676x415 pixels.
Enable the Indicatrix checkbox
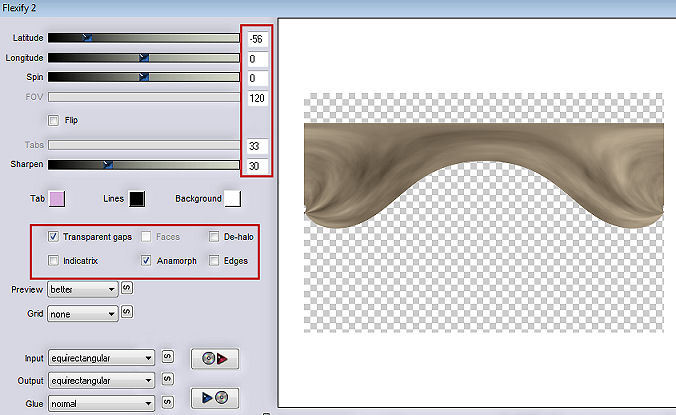click(x=53, y=261)
